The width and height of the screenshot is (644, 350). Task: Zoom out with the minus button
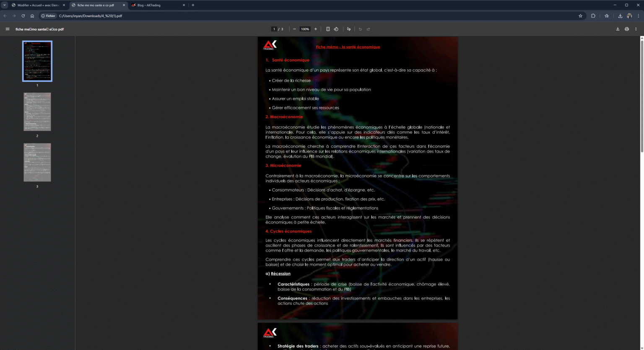click(294, 29)
